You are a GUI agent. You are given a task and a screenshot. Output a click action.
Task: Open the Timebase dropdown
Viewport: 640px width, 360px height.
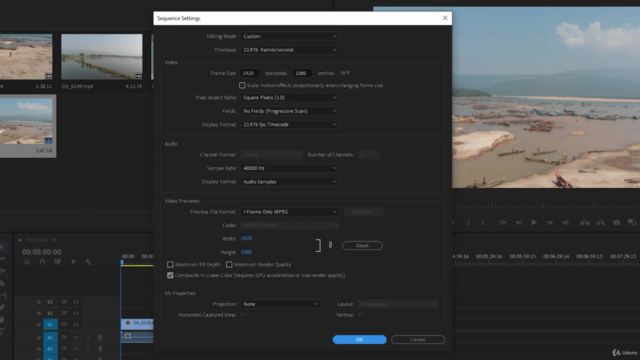coord(289,50)
